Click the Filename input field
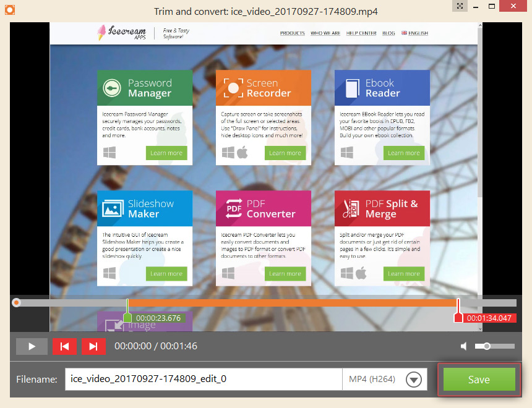The width and height of the screenshot is (532, 408). coord(204,379)
